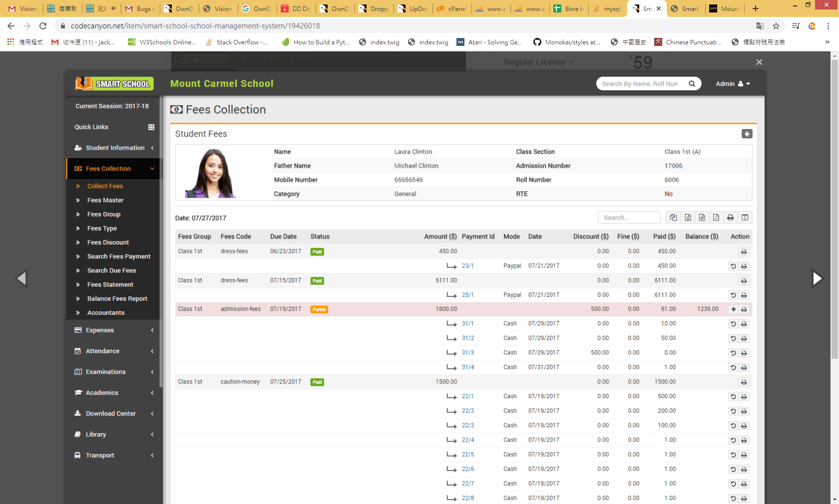
Task: Expand the Student Information menu
Action: point(115,148)
